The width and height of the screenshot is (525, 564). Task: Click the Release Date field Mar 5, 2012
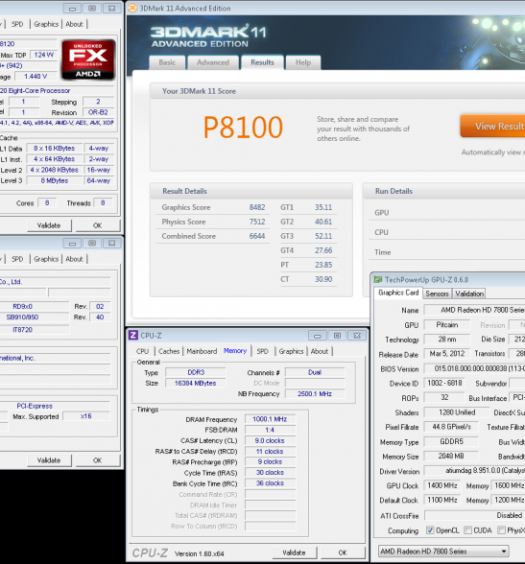click(447, 354)
